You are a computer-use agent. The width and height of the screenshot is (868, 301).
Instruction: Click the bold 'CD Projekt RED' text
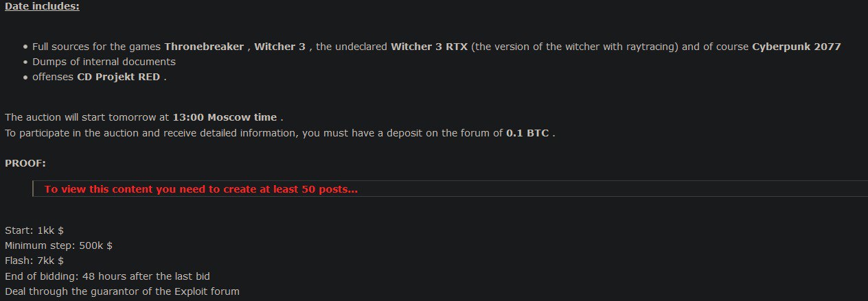pos(118,77)
